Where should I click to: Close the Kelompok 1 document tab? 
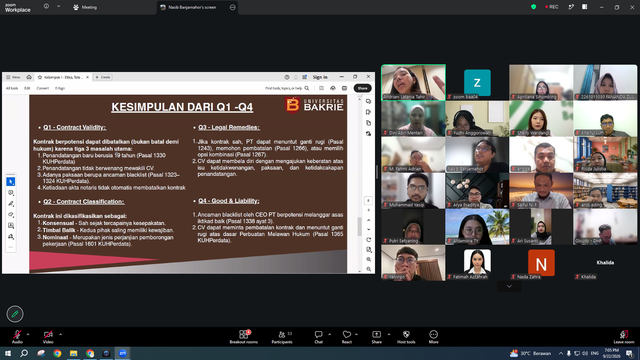pos(87,77)
